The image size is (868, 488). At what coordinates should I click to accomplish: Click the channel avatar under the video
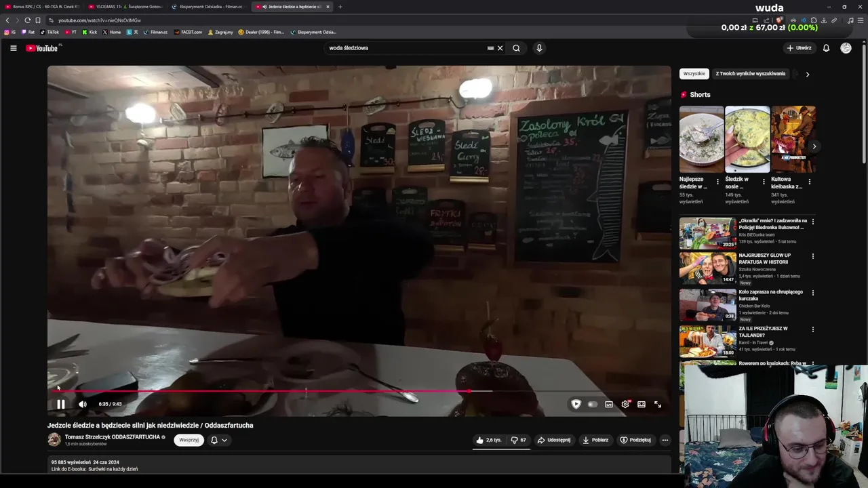point(54,440)
